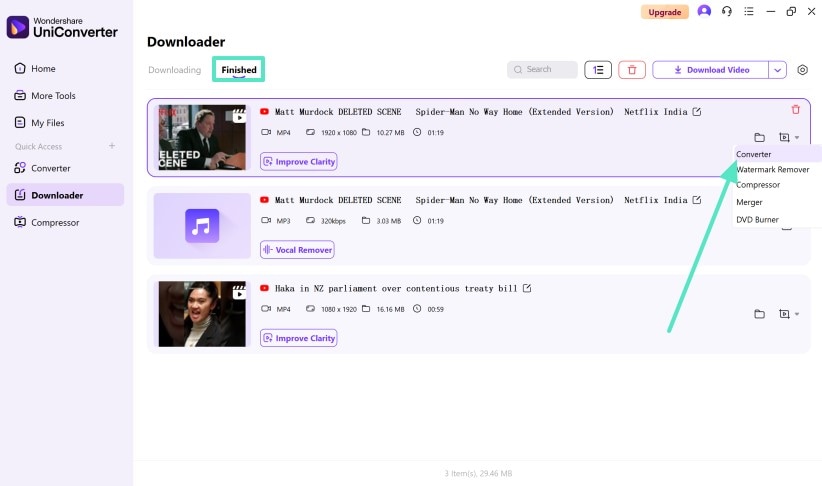
Task: Rename the Matt Murdock MP3 title via edit icon
Action: point(697,200)
